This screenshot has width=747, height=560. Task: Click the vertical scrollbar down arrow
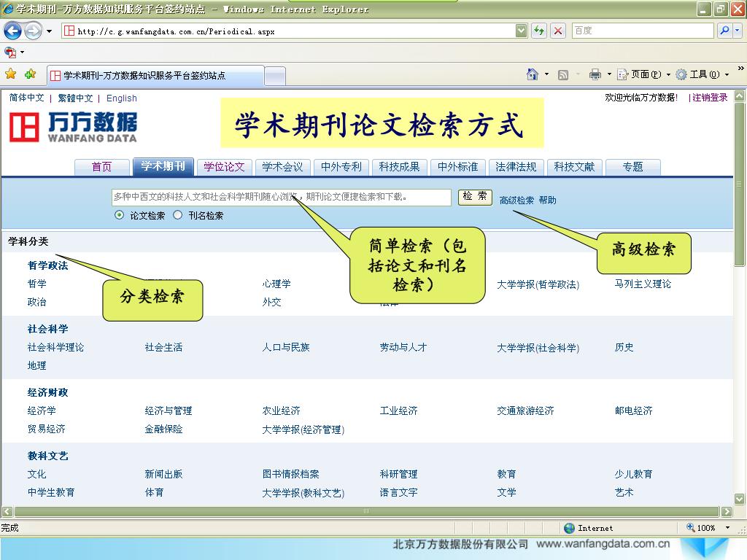coord(740,499)
